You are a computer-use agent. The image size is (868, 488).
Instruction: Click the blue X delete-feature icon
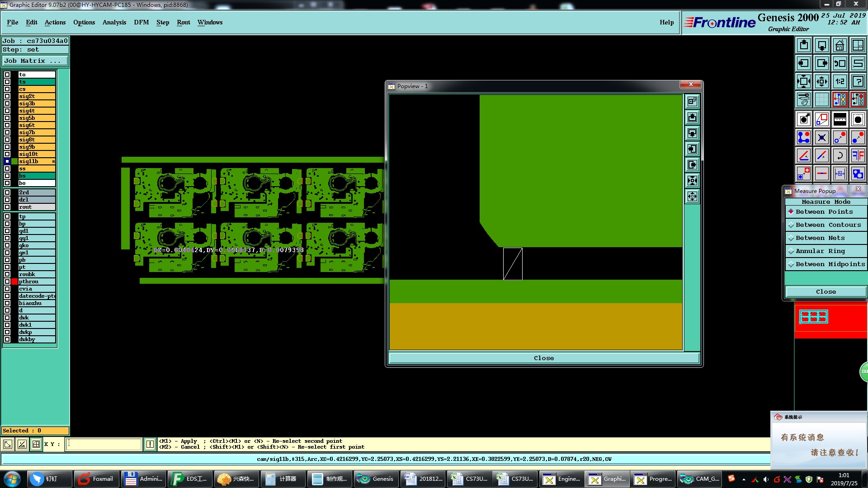821,137
